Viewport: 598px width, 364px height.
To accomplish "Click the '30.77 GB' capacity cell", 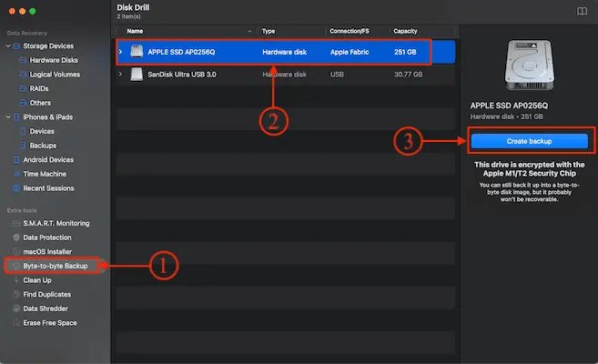I will point(408,75).
